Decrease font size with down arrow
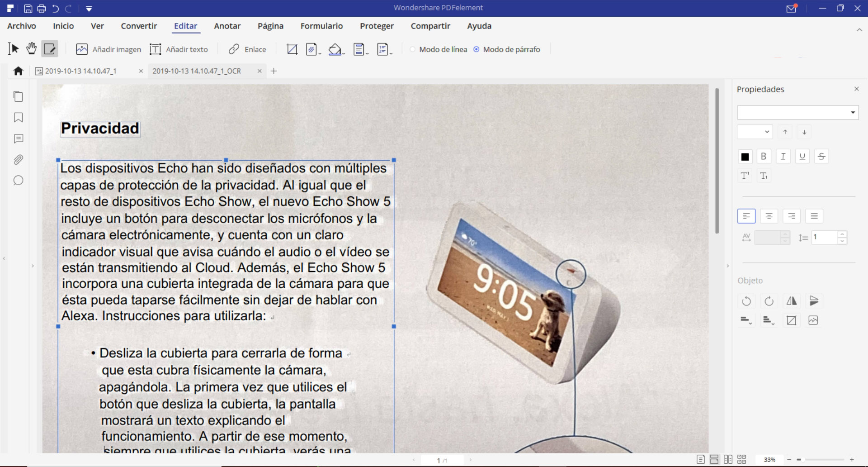868x467 pixels. 804,132
